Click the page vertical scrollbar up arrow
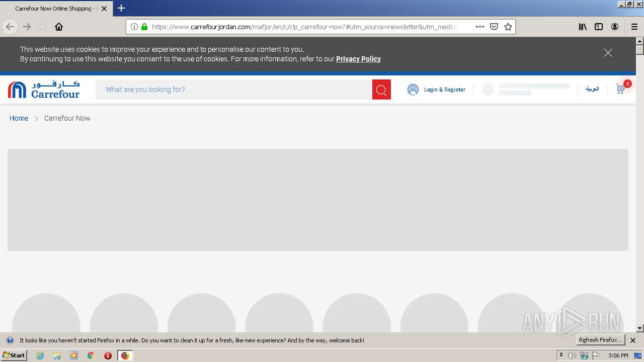This screenshot has width=644, height=362. (x=640, y=41)
